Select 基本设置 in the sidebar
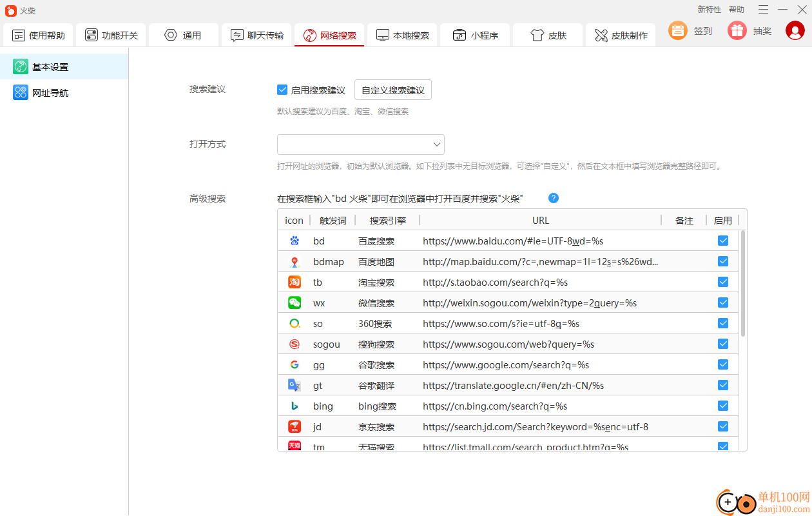812x516 pixels. tap(64, 66)
